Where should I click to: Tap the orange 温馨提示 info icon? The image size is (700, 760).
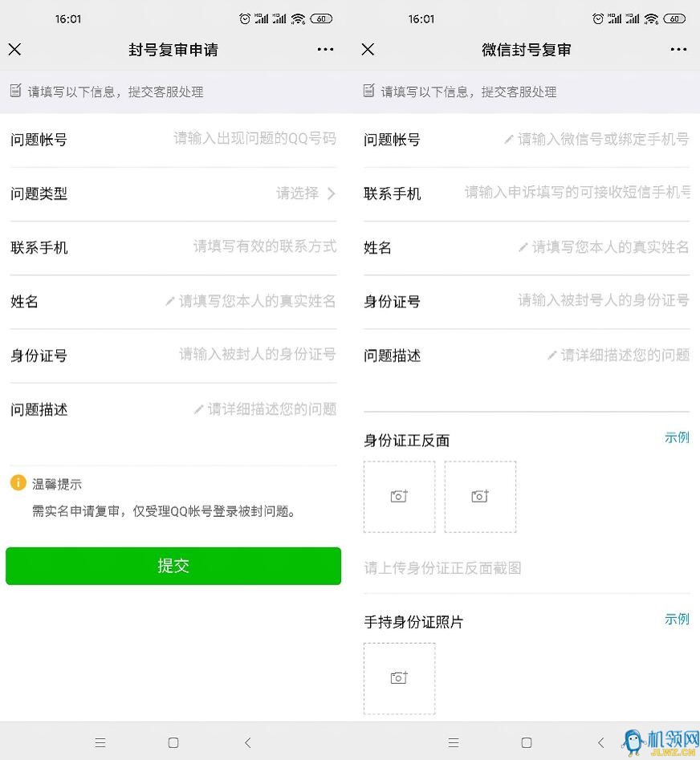[18, 483]
